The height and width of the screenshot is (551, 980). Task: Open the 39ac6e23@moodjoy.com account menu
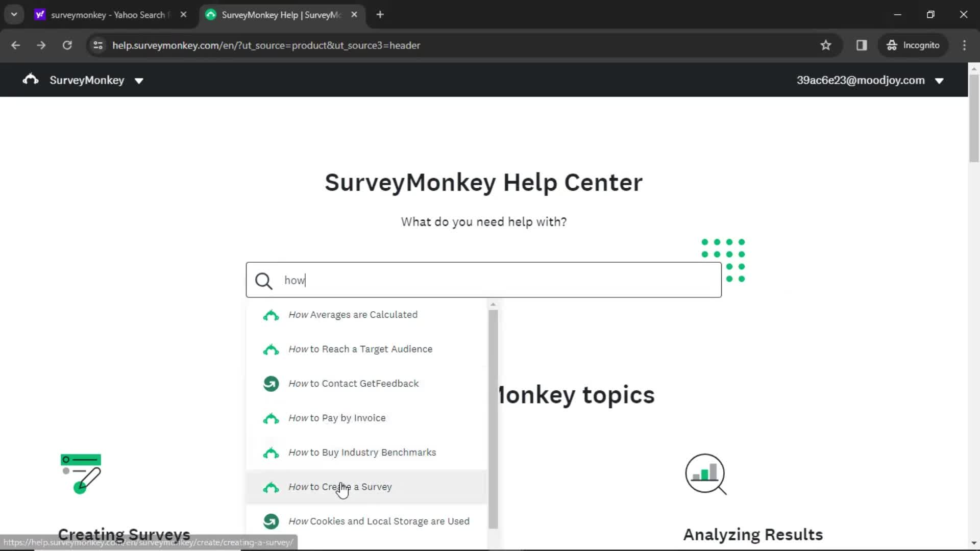(x=870, y=80)
